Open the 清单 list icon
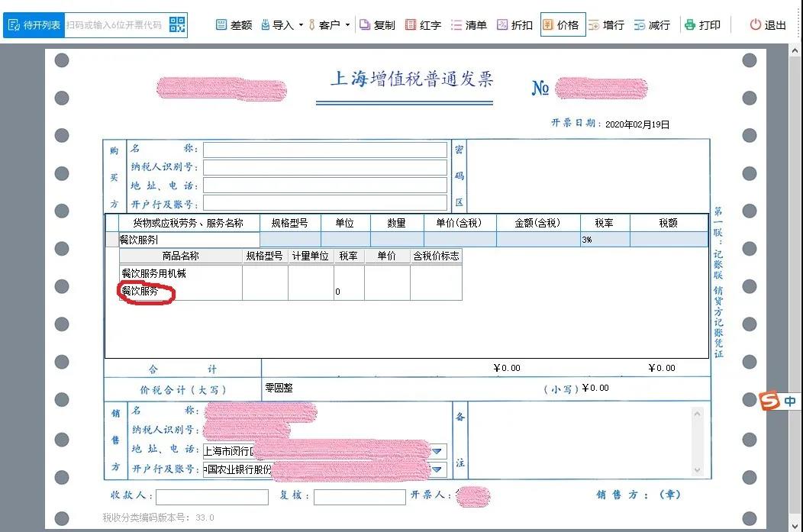The height and width of the screenshot is (532, 803). click(468, 24)
